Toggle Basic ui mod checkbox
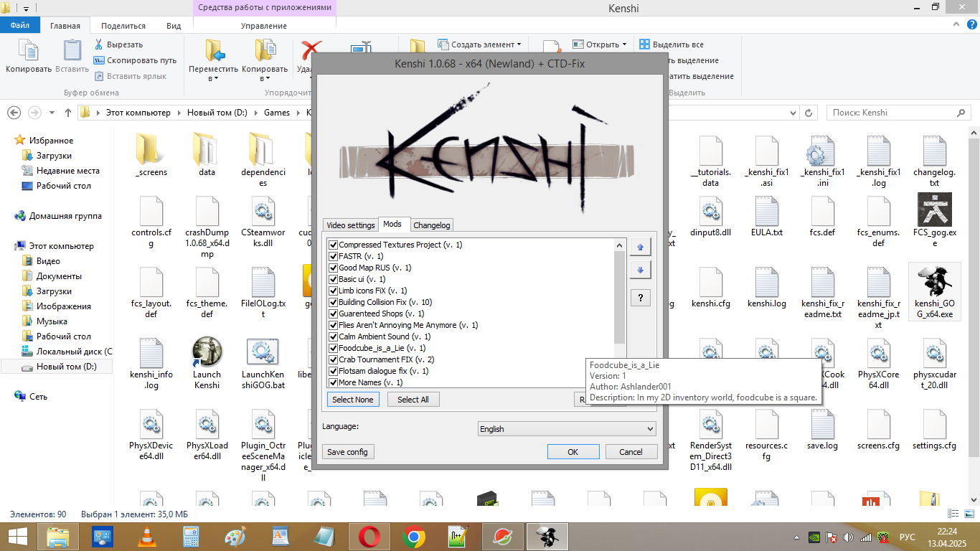This screenshot has height=551, width=980. coord(333,279)
